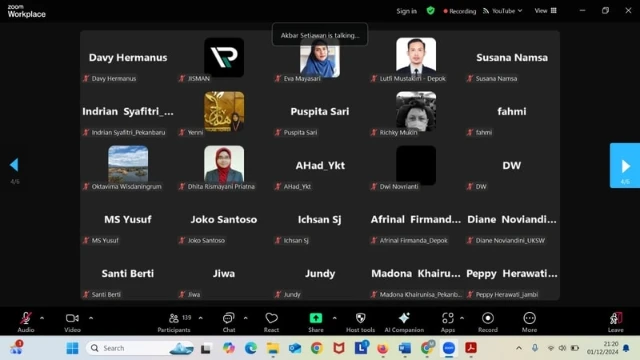The height and width of the screenshot is (360, 640).
Task: Click the Akbar Setiawan is talking banner
Action: click(320, 35)
